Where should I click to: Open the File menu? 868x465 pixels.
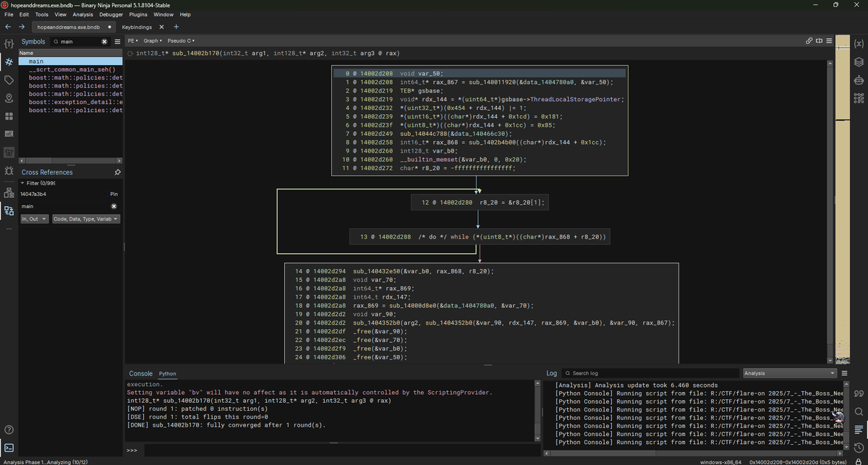[9, 14]
